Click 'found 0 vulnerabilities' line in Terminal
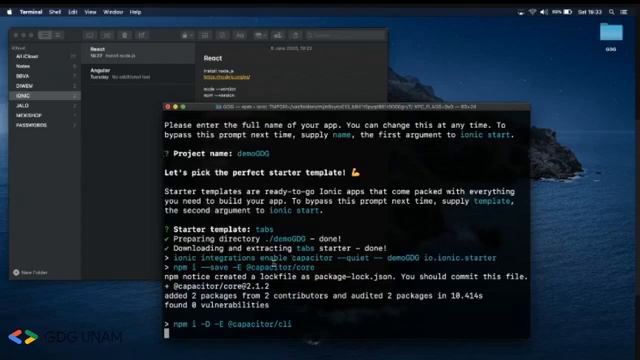Image resolution: width=640 pixels, height=360 pixels. [217, 305]
